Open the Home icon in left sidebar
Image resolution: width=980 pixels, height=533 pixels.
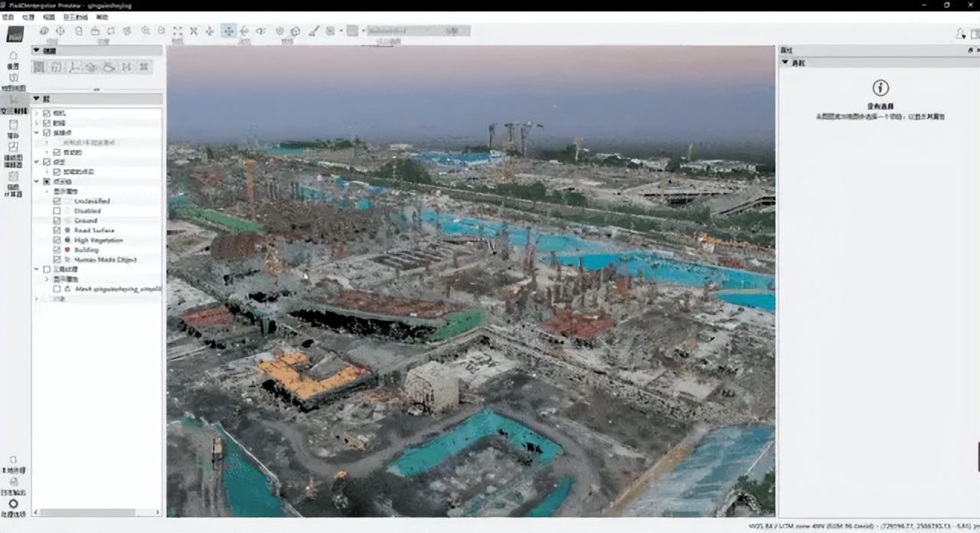[13, 56]
